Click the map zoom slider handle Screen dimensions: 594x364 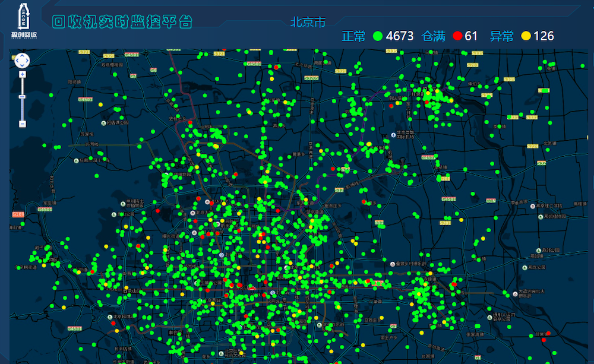(23, 97)
